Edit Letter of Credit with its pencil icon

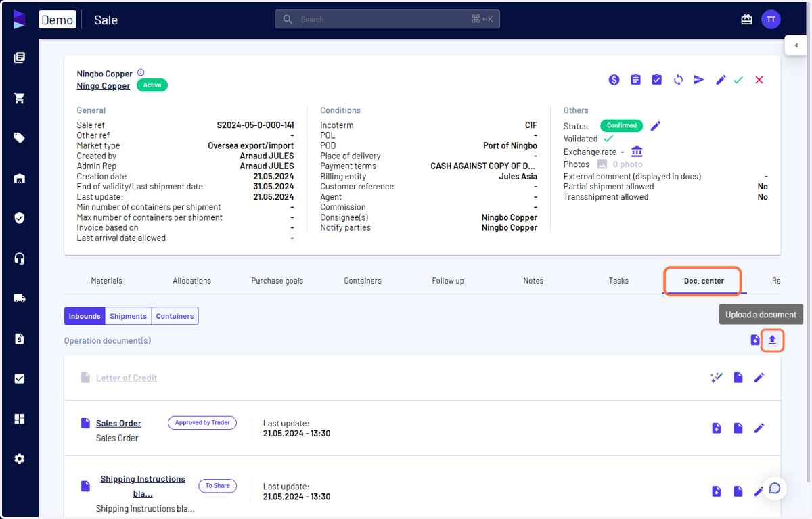(x=759, y=378)
